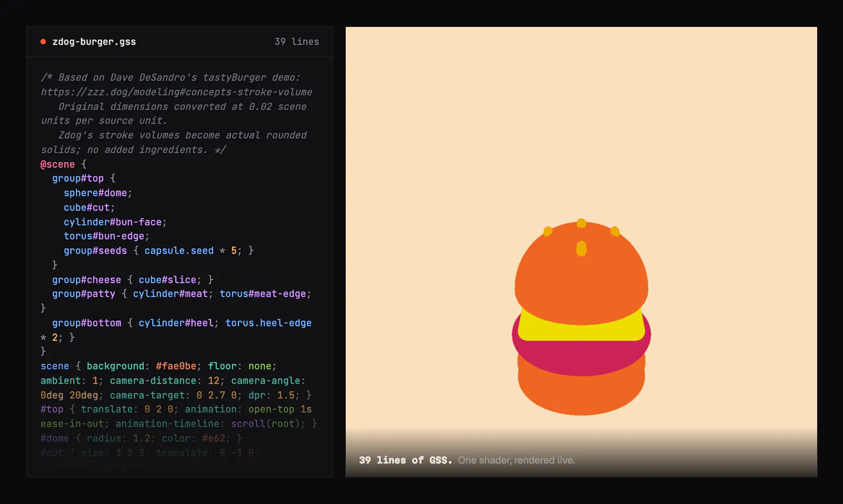Select the cube#cut line
Image resolution: width=843 pixels, height=504 pixels.
(89, 207)
